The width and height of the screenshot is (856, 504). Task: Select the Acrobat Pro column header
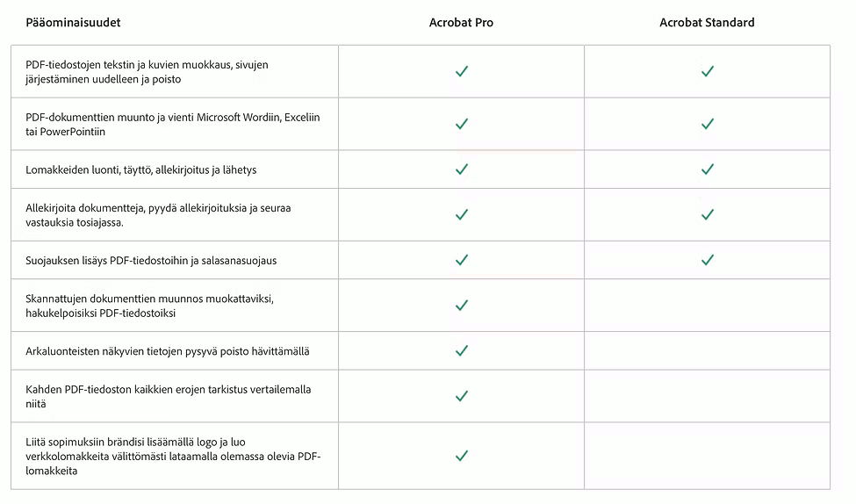click(x=461, y=22)
